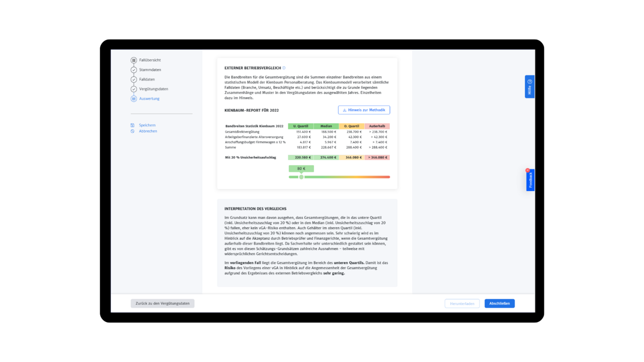The width and height of the screenshot is (644, 362).
Task: Click the Speichern disk icon
Action: tap(133, 125)
